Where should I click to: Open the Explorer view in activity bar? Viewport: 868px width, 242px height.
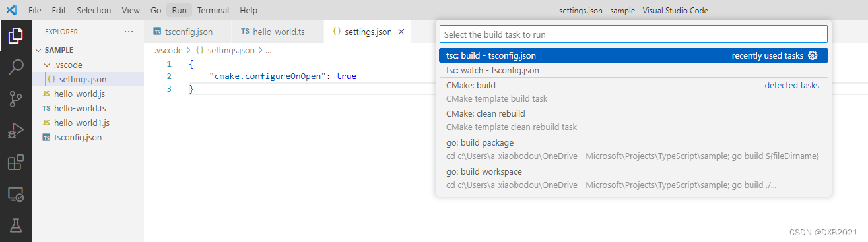point(16,36)
